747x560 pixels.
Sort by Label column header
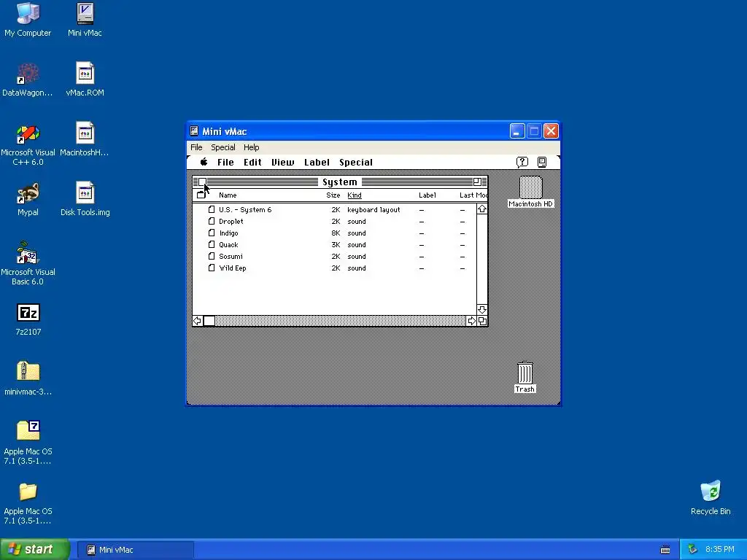click(x=427, y=195)
